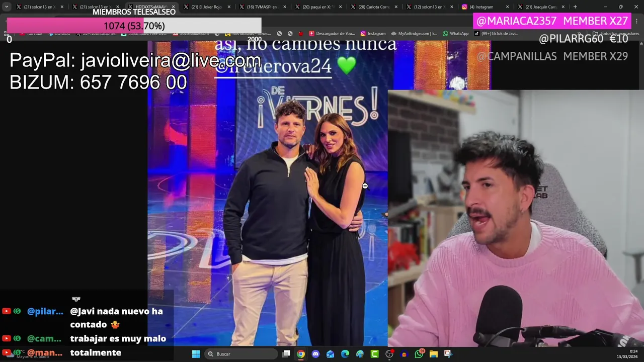Open the Chrome tab search dropdown arrow
644x362 pixels.
(7, 7)
